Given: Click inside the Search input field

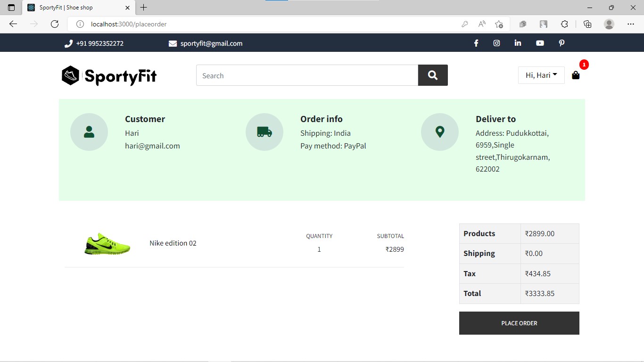Looking at the screenshot, I should 306,75.
